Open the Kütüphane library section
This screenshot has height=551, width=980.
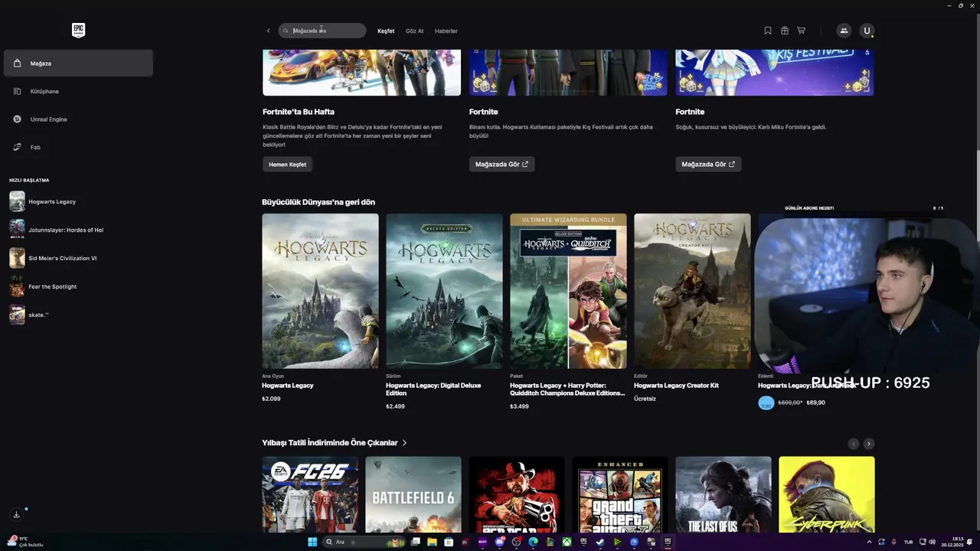click(x=78, y=91)
